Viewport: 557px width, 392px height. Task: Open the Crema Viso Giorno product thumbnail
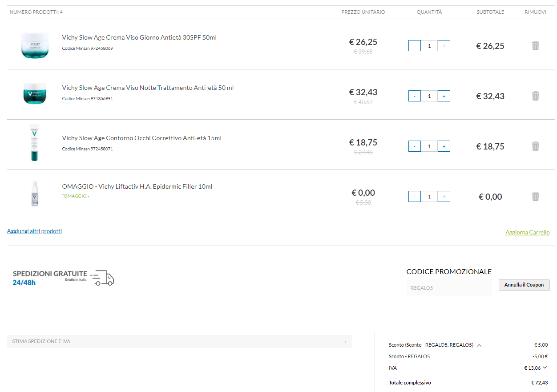pyautogui.click(x=34, y=44)
